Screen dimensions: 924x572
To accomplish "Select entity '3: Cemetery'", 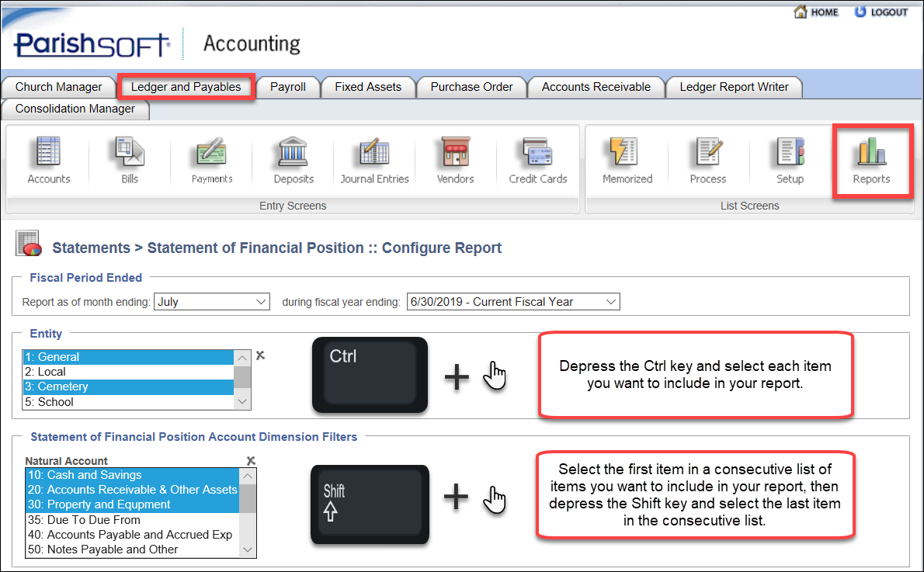I will [128, 387].
